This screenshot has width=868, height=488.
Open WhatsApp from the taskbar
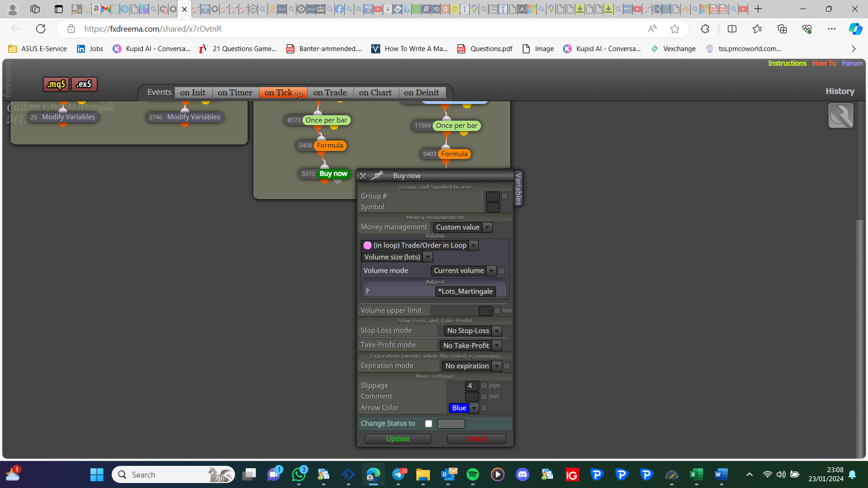(x=299, y=474)
